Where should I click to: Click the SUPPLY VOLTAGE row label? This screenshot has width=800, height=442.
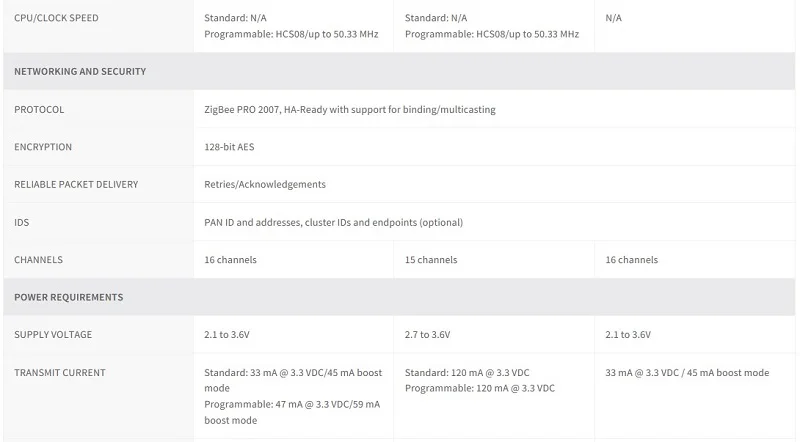(53, 335)
